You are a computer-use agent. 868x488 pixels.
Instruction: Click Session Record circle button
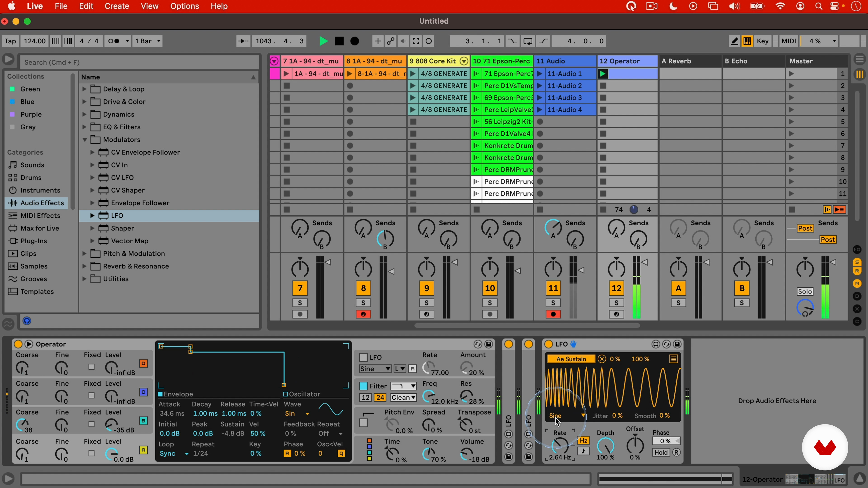[x=429, y=41]
